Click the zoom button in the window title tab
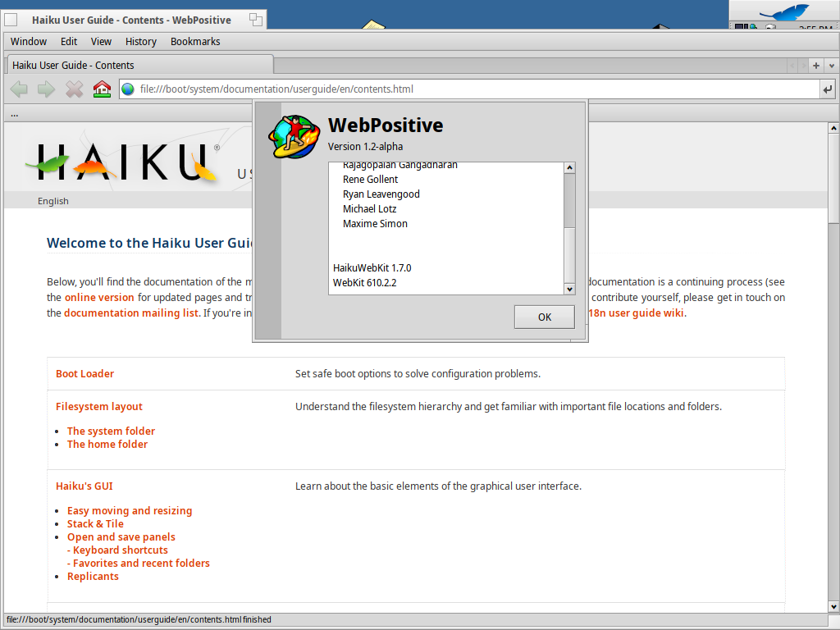 coord(256,20)
